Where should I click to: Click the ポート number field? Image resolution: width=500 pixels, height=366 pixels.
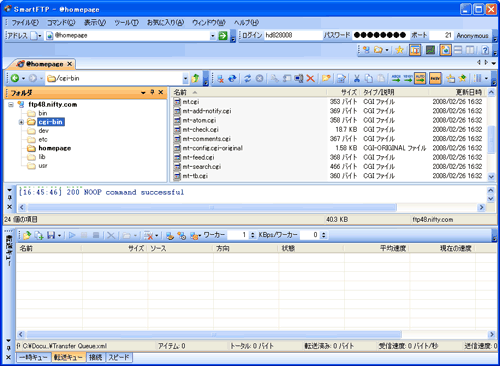[441, 35]
